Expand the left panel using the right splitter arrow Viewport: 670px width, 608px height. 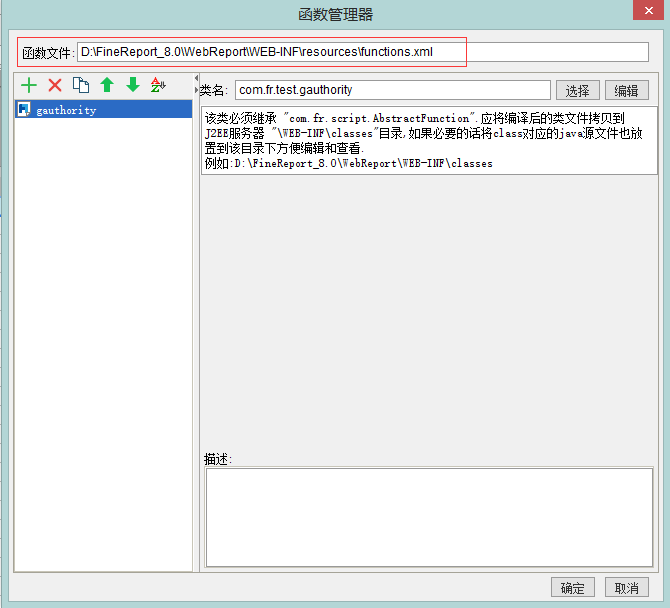196,90
